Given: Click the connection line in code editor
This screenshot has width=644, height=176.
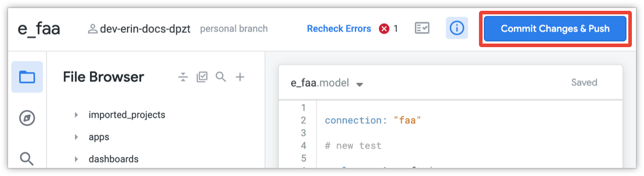Looking at the screenshot, I should tap(373, 120).
